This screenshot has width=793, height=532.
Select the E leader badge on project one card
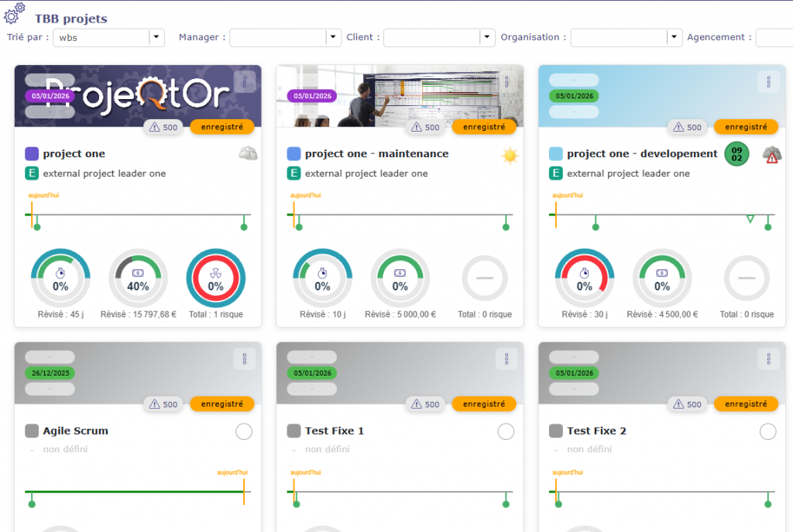(32, 173)
